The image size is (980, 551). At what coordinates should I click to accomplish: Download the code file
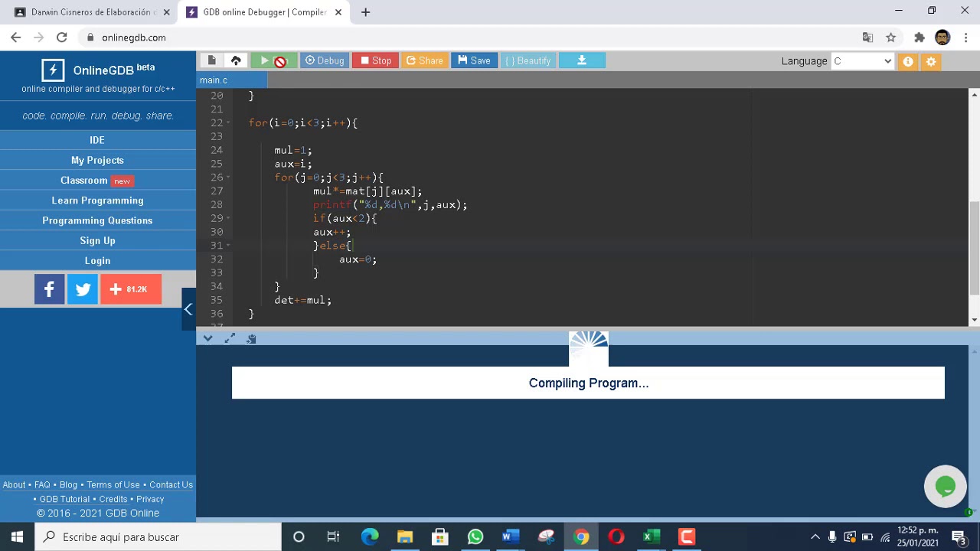point(582,60)
